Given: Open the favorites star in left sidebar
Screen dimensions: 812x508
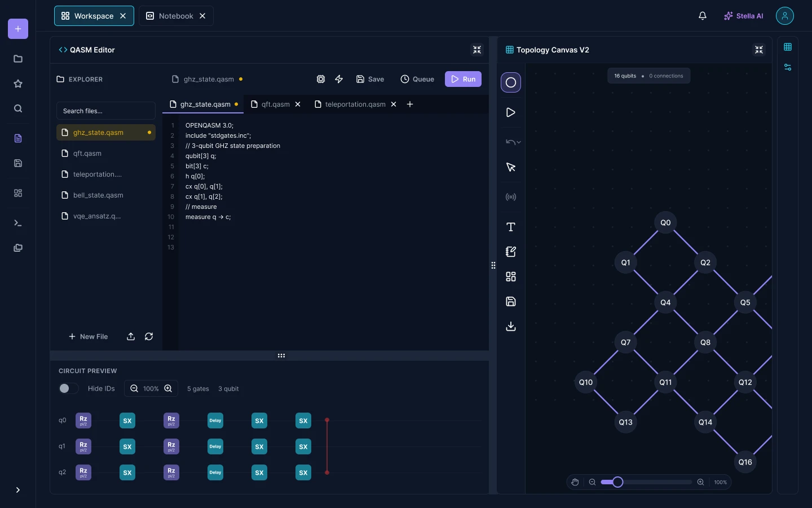Looking at the screenshot, I should [18, 84].
